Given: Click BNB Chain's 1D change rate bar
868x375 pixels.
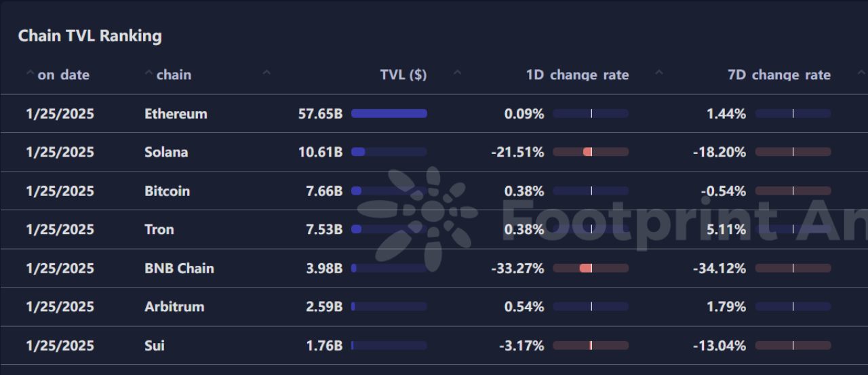Looking at the screenshot, I should click(x=586, y=268).
